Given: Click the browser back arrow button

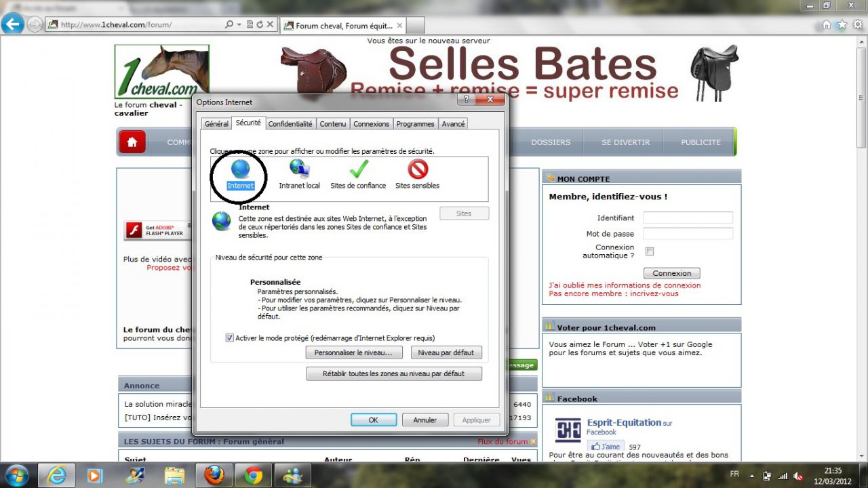Looking at the screenshot, I should click(12, 25).
